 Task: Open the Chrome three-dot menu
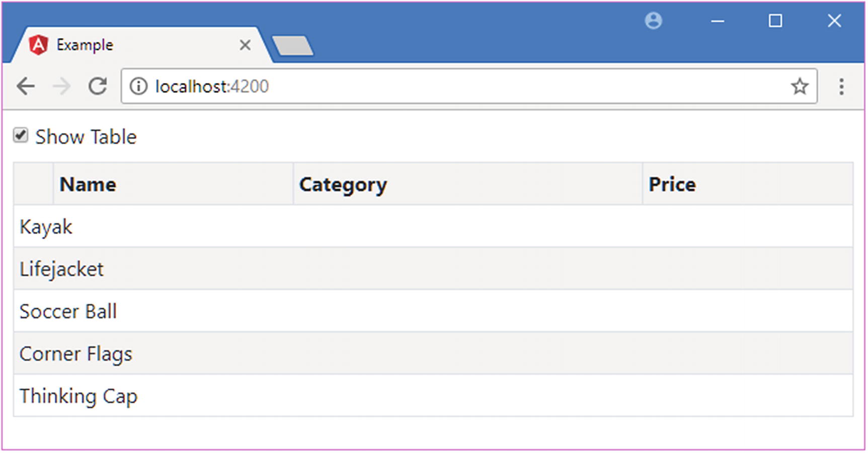pos(841,86)
